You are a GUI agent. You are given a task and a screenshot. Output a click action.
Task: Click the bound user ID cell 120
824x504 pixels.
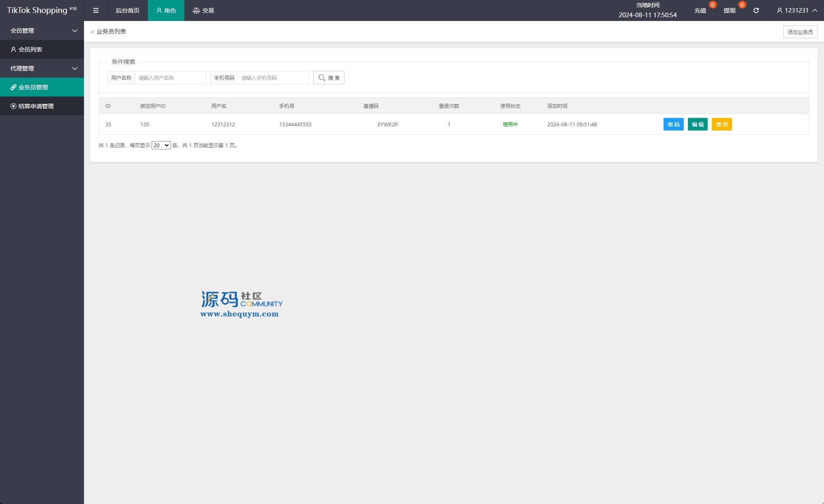point(144,125)
